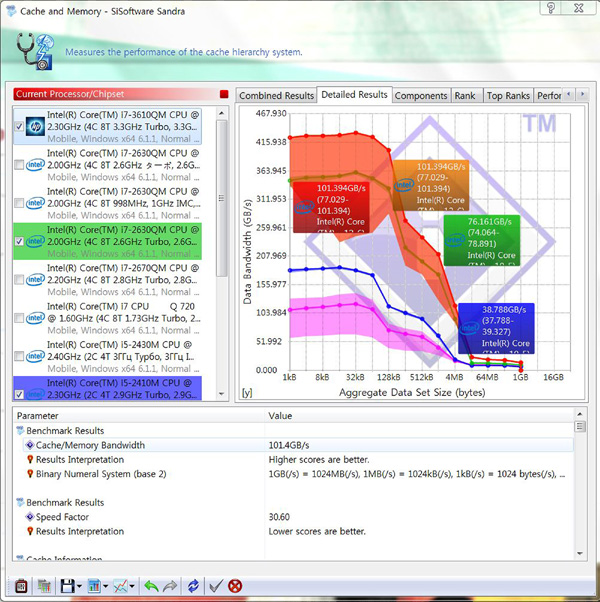Click the help question mark button
600x602 pixels.
[x=552, y=8]
